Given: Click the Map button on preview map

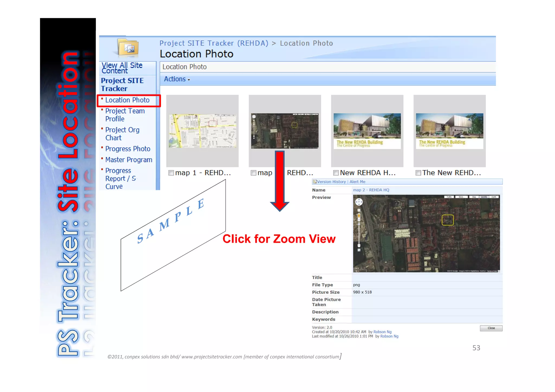Looking at the screenshot, I should pyautogui.click(x=474, y=197).
